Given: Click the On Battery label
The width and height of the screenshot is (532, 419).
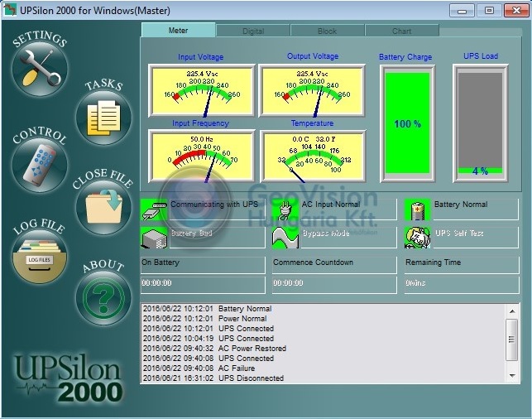Looking at the screenshot, I should point(161,262).
